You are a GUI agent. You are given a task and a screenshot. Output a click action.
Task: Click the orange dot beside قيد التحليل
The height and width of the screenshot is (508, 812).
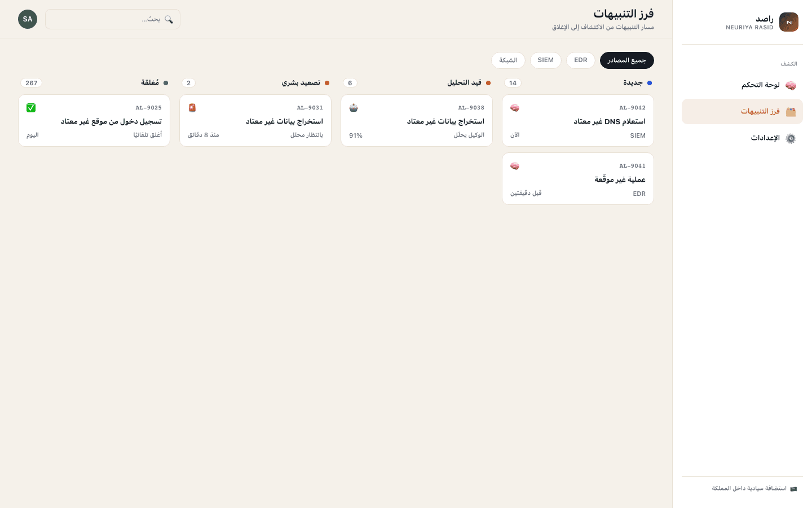[488, 83]
